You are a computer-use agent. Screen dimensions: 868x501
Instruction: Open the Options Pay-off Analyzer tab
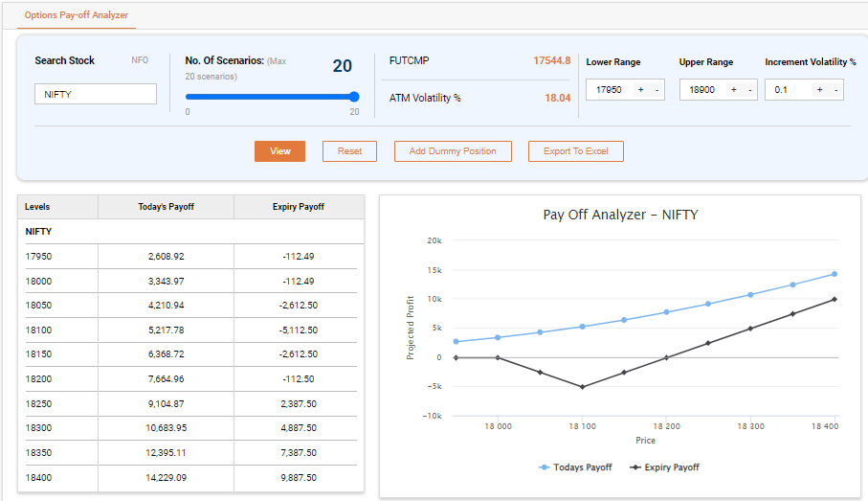[x=77, y=15]
